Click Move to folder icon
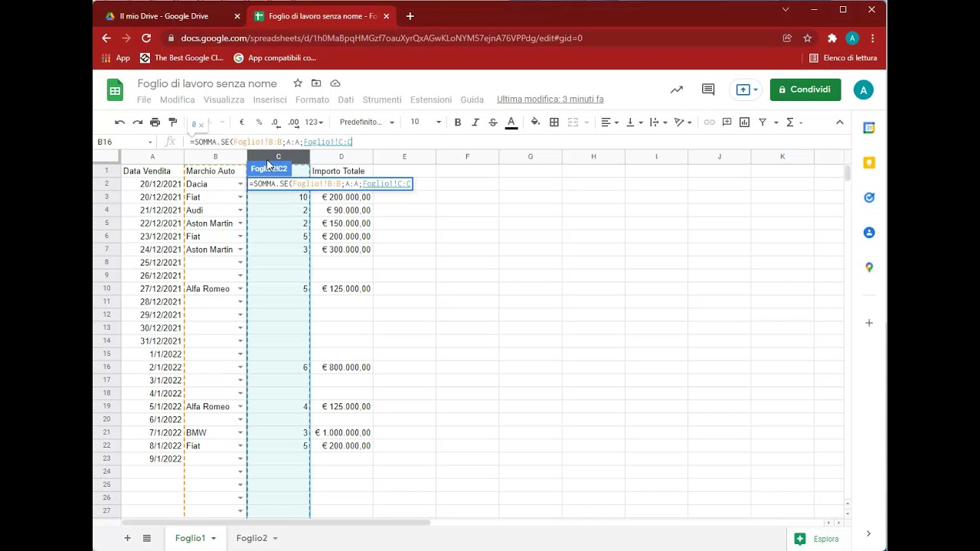This screenshot has width=980, height=551. (x=316, y=83)
